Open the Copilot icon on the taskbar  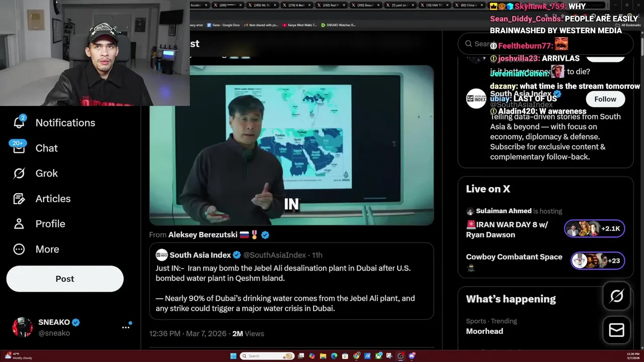312,356
